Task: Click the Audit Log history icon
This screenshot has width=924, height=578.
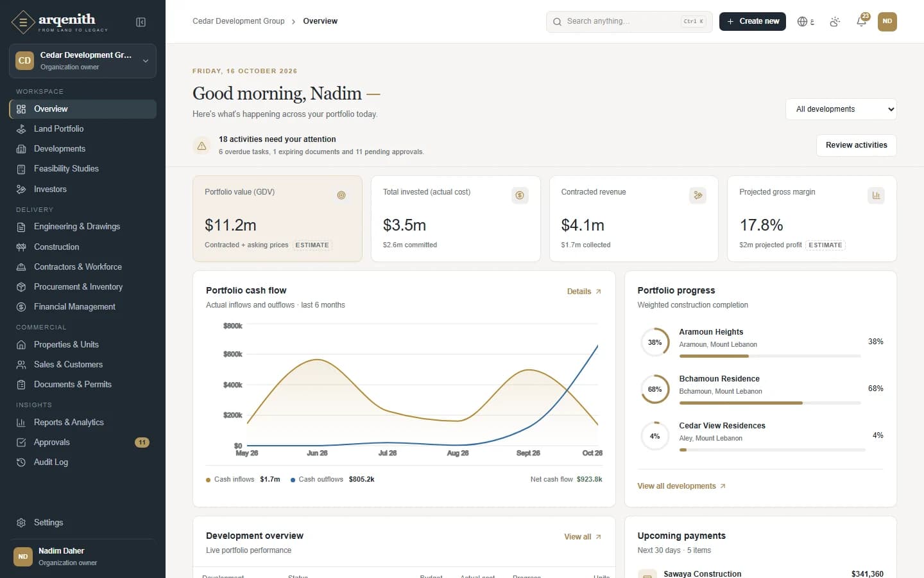Action: tap(21, 462)
